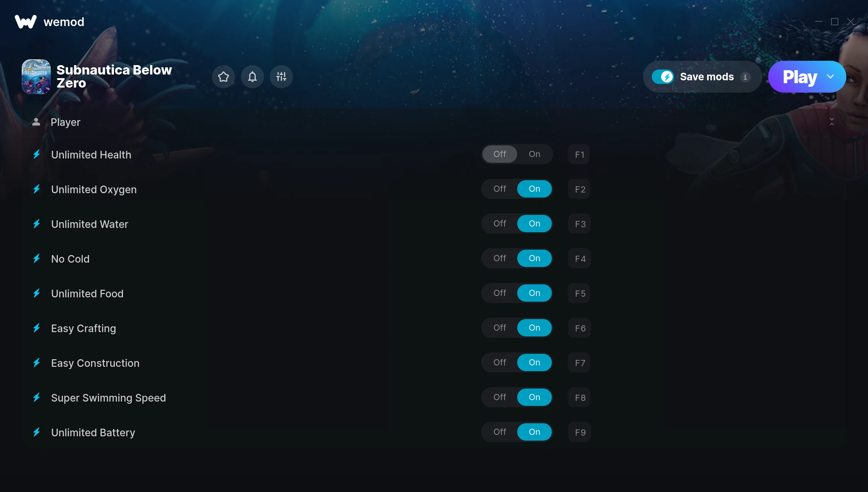
Task: Open the notifications bell icon
Action: (252, 77)
